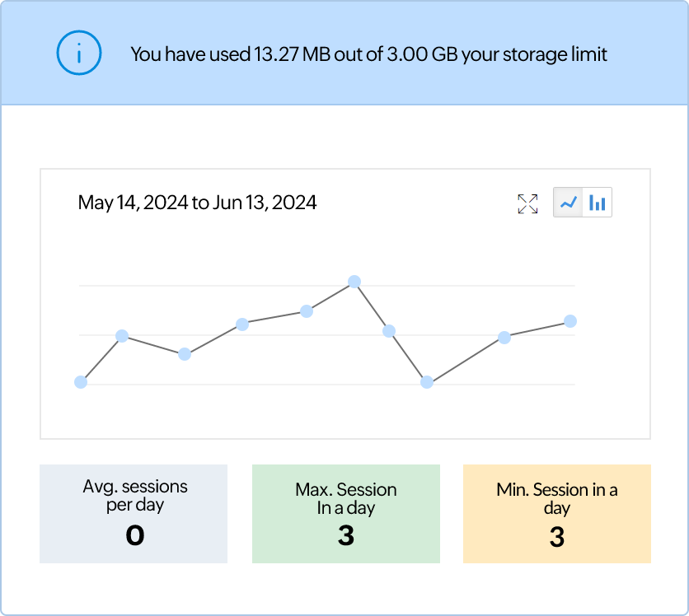Click the storage limit notification banner
The width and height of the screenshot is (689, 616).
[344, 52]
